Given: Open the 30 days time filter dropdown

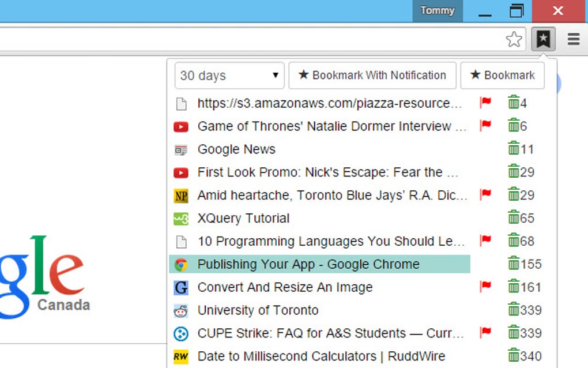Looking at the screenshot, I should pyautogui.click(x=228, y=75).
